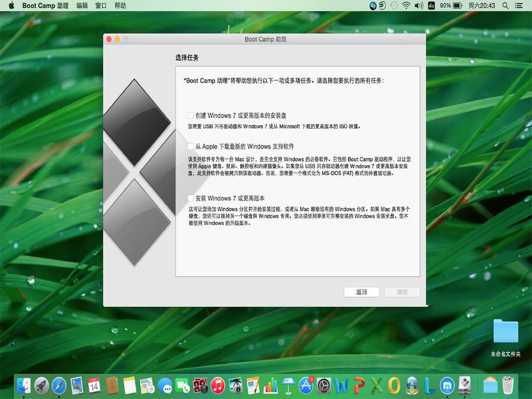
Task: Check 安装 Windows 7 或更高版本 option
Action: pos(191,198)
